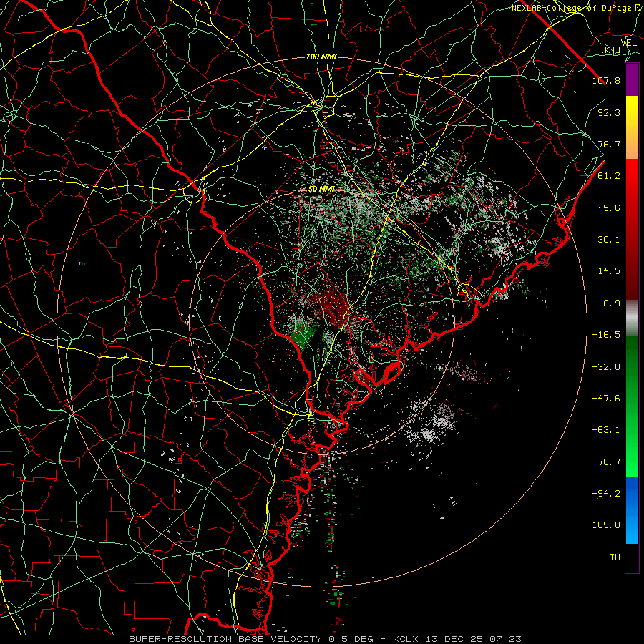
Task: Click the 76.7 velocity scale value
Action: 609,144
